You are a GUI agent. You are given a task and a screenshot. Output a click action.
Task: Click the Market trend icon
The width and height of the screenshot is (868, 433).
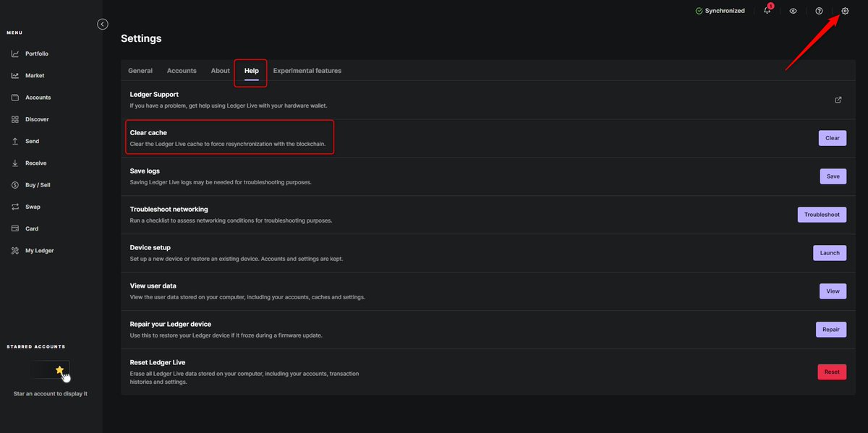point(15,76)
